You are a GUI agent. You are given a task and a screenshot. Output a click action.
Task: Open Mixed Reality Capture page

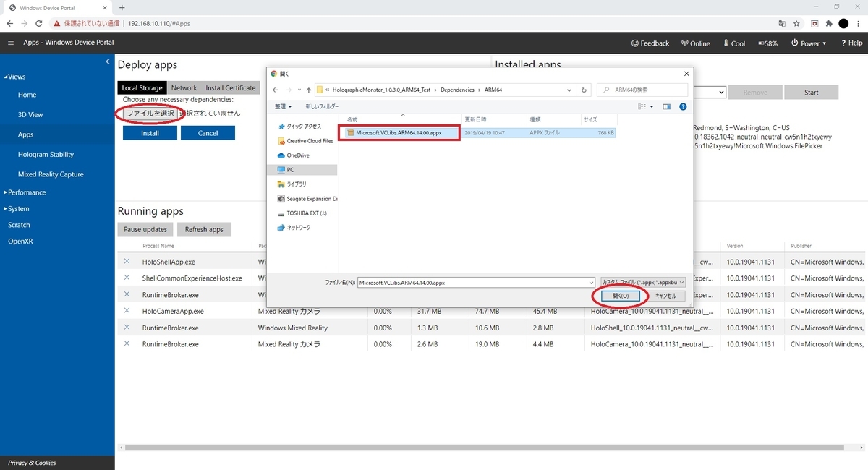click(51, 174)
